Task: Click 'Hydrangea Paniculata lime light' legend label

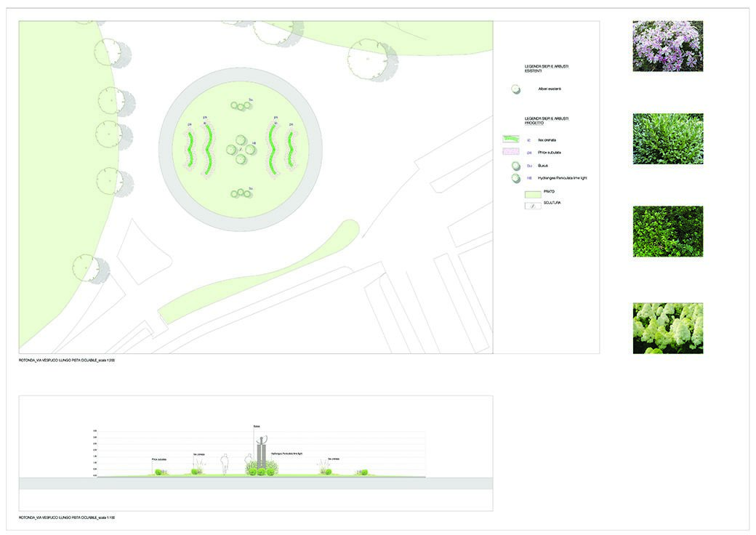Action: coord(562,178)
